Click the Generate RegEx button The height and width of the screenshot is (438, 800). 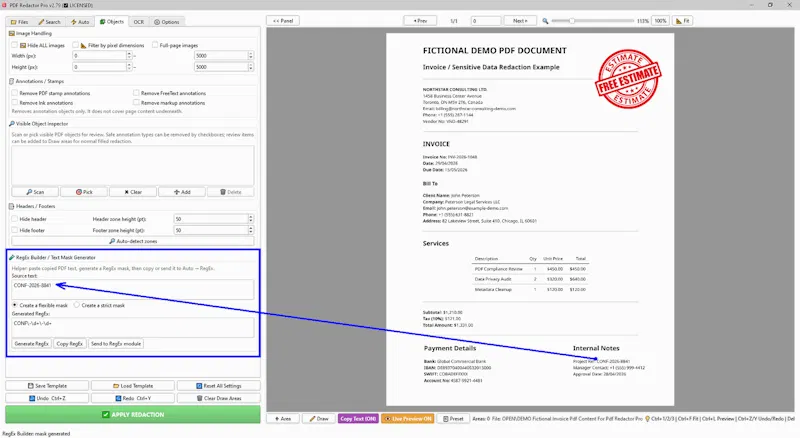coord(32,344)
